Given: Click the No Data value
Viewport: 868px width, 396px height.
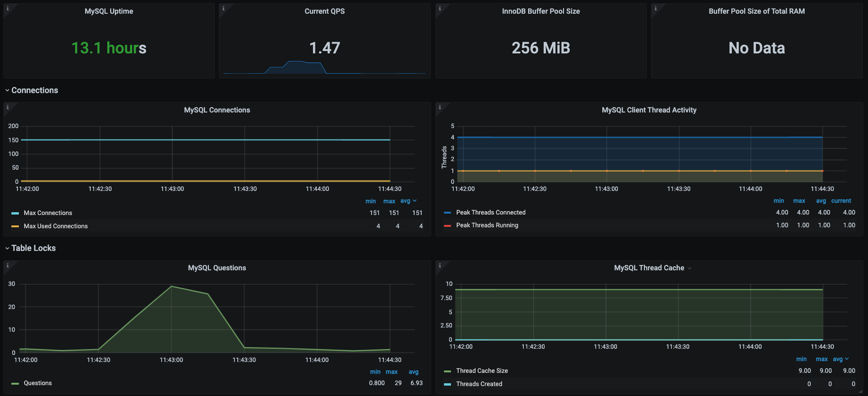Looking at the screenshot, I should 756,48.
